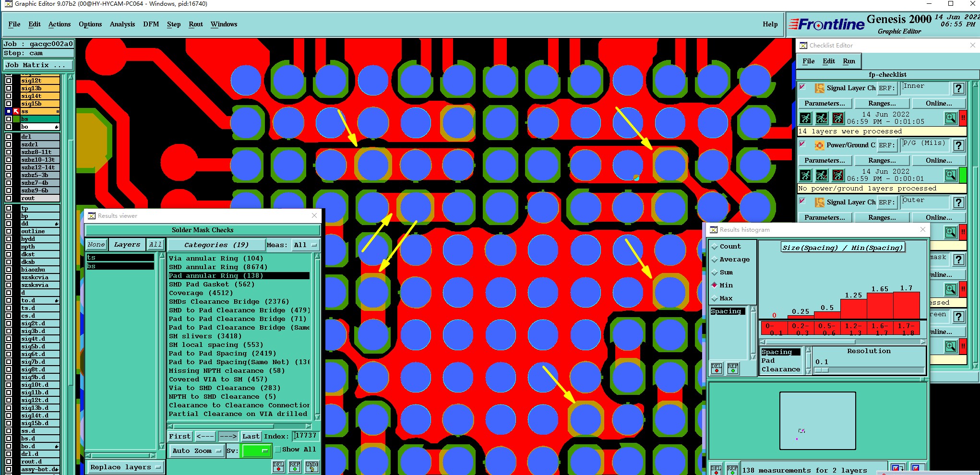
Task: Click REF icon beside measurements status
Action: [x=732, y=470]
